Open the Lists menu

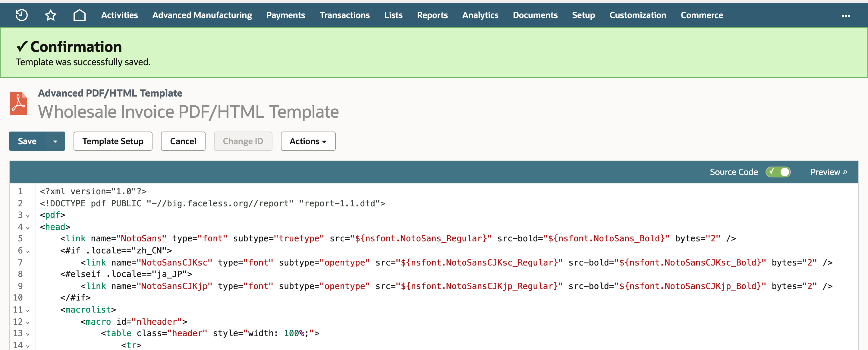(393, 15)
